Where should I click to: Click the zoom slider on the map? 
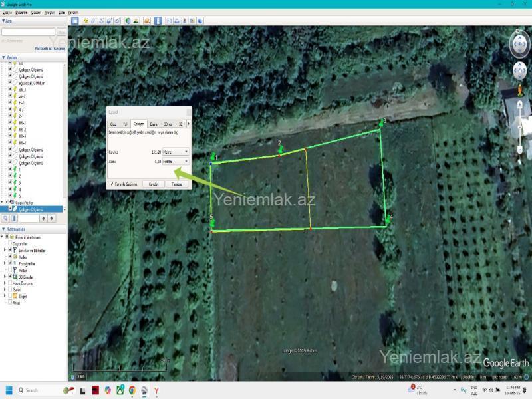519,127
